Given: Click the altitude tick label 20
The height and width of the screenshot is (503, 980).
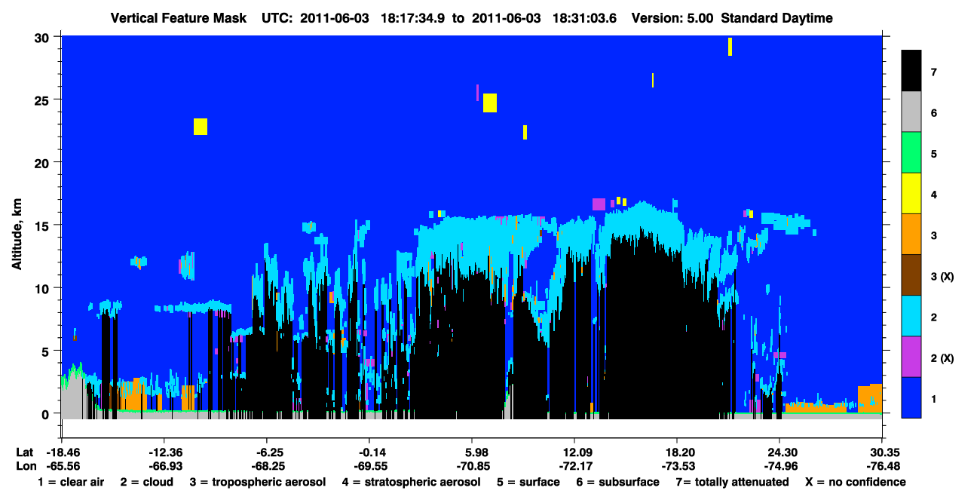Looking at the screenshot, I should [x=43, y=162].
